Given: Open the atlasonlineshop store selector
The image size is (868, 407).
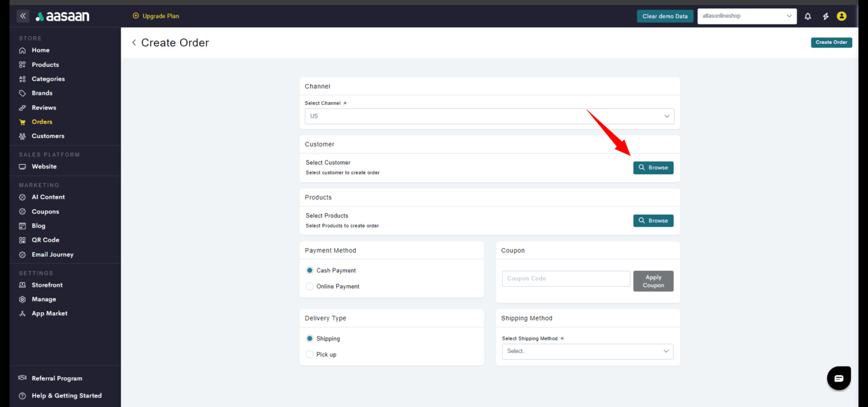Looking at the screenshot, I should tap(747, 16).
